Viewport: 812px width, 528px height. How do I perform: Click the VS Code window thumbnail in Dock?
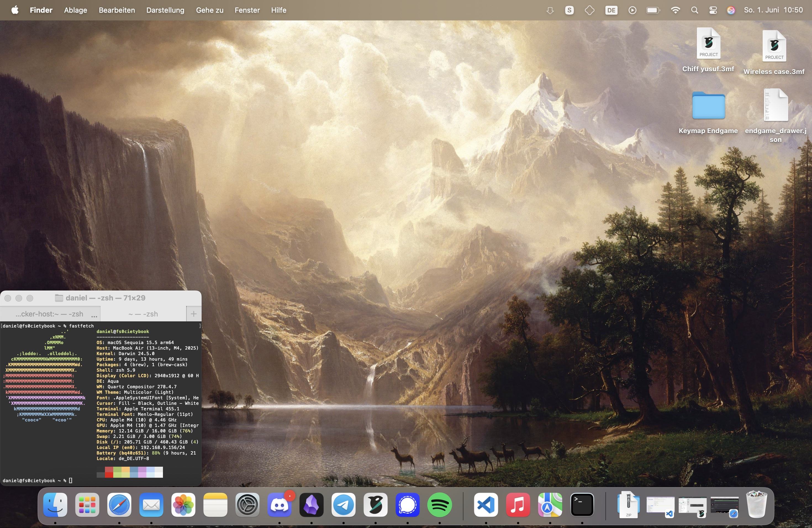pyautogui.click(x=661, y=505)
